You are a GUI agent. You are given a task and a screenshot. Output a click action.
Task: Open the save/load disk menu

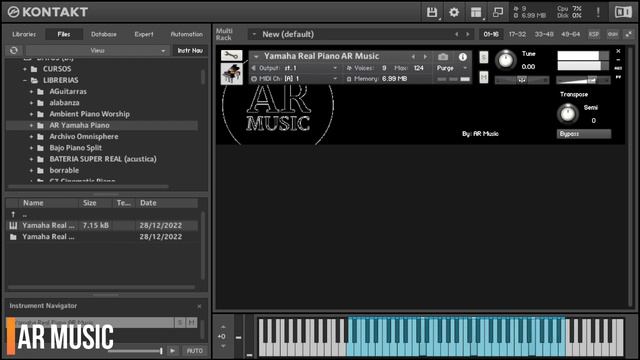pos(432,12)
